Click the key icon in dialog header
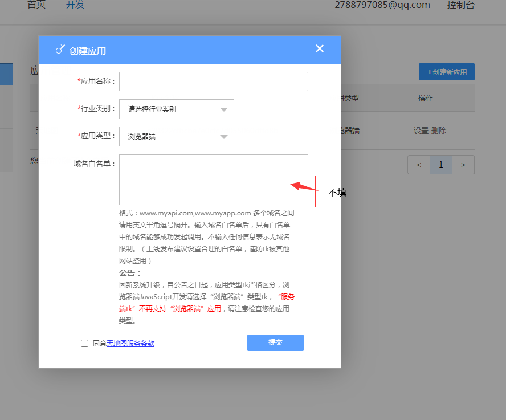506x420 pixels. click(60, 50)
